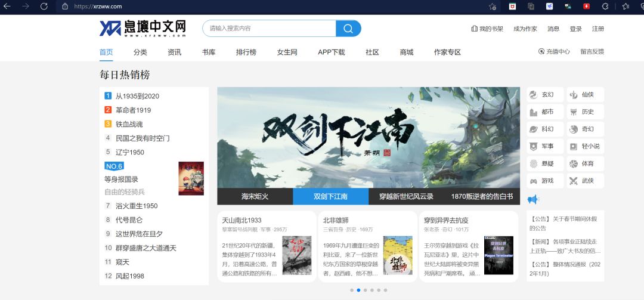This screenshot has height=300, width=644.
Task: Click the browser address bar URL
Action: [x=98, y=6]
